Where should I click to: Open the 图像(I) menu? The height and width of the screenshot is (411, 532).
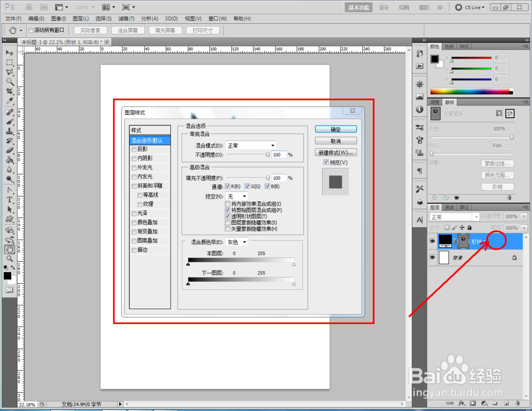click(x=59, y=19)
